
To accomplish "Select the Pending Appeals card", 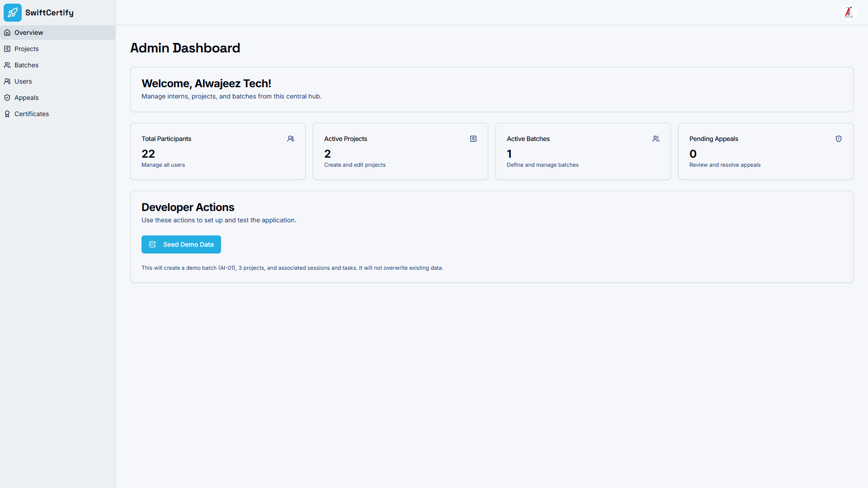I will point(765,151).
